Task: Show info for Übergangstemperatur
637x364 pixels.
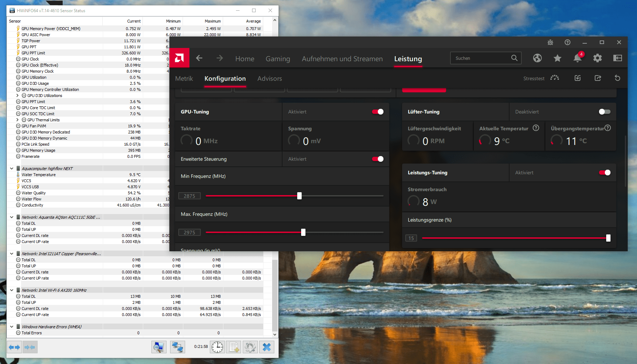Action: [x=608, y=128]
